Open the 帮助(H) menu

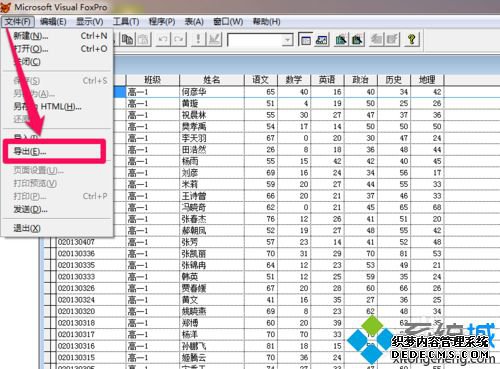266,22
